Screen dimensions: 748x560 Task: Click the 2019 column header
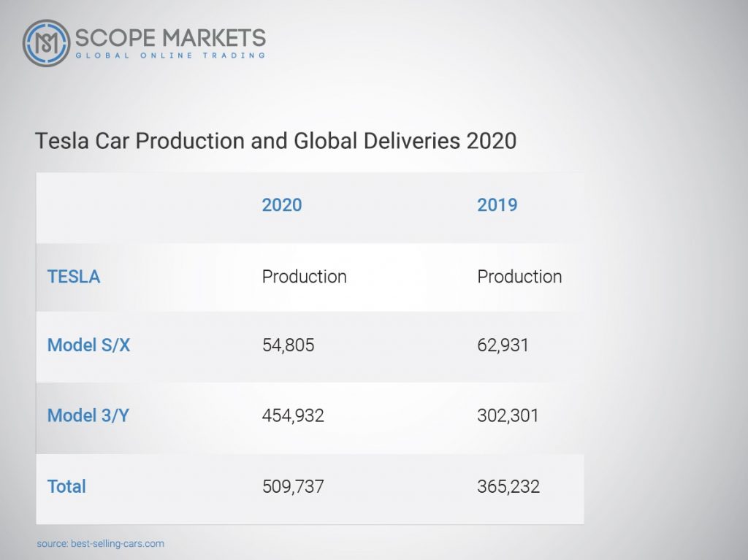(x=497, y=205)
